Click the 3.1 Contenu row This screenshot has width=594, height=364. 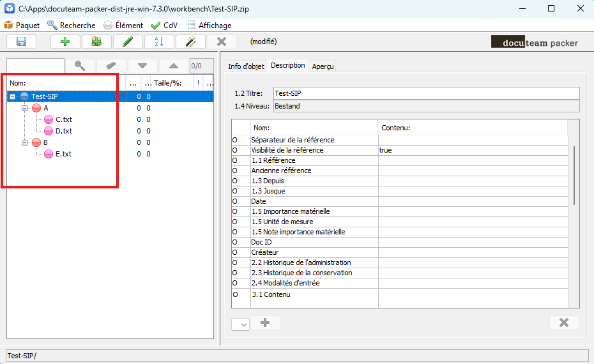pyautogui.click(x=400, y=298)
